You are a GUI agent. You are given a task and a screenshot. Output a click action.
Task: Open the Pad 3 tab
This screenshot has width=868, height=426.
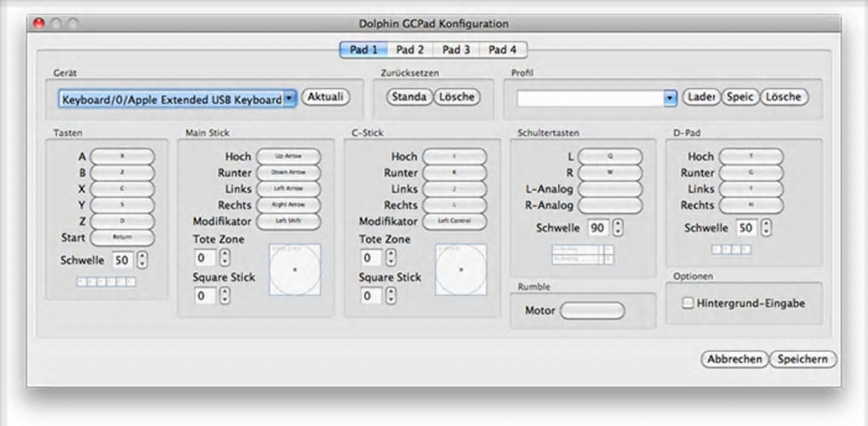tap(455, 50)
